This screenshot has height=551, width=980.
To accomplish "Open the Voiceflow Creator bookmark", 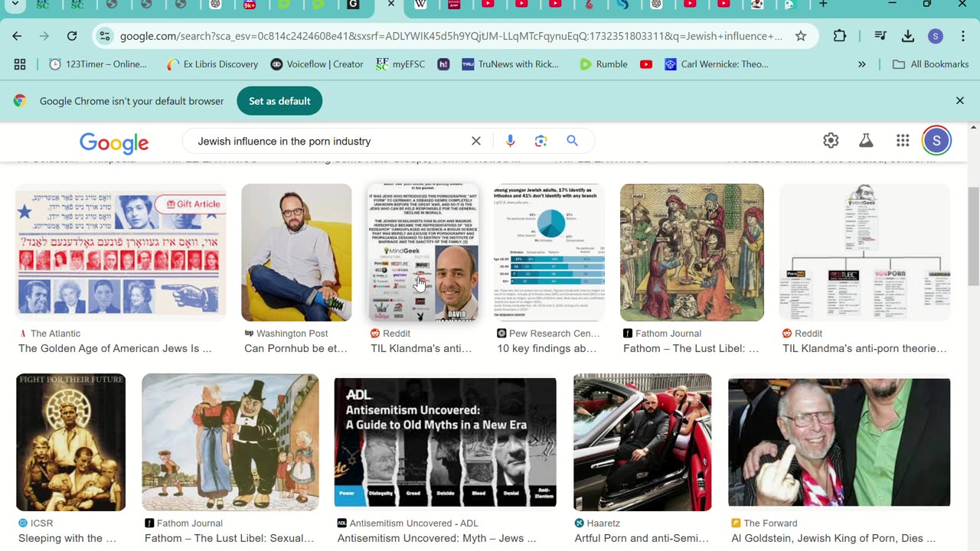I will (x=317, y=64).
